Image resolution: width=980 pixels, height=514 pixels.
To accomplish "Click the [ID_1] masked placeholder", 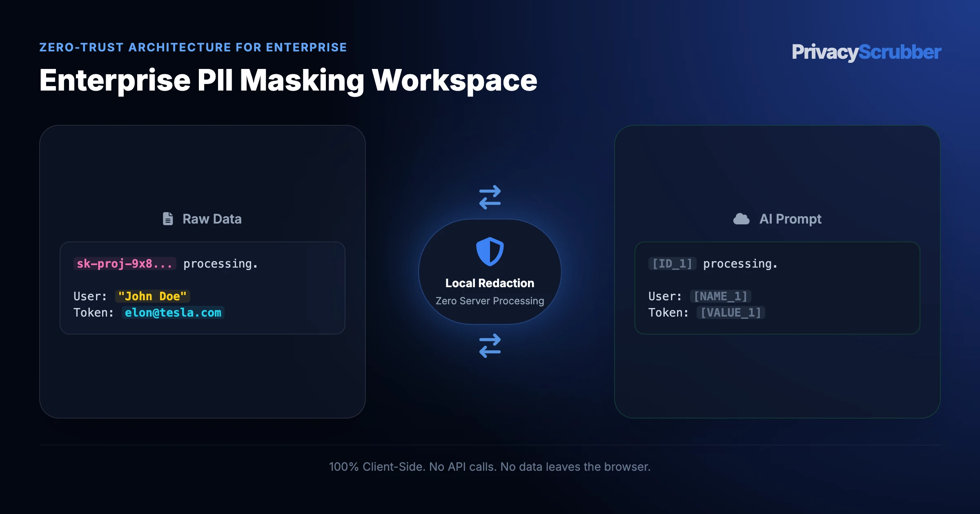I will click(672, 264).
